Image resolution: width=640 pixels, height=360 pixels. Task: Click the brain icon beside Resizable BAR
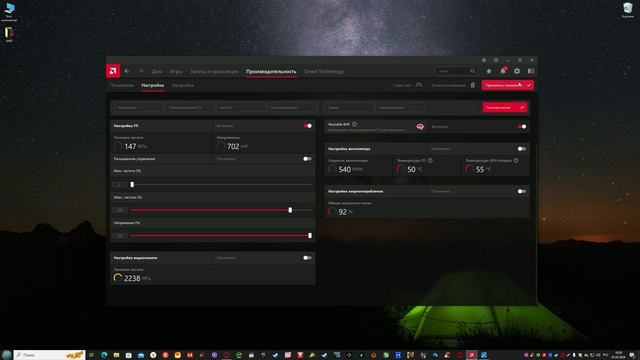click(x=420, y=127)
